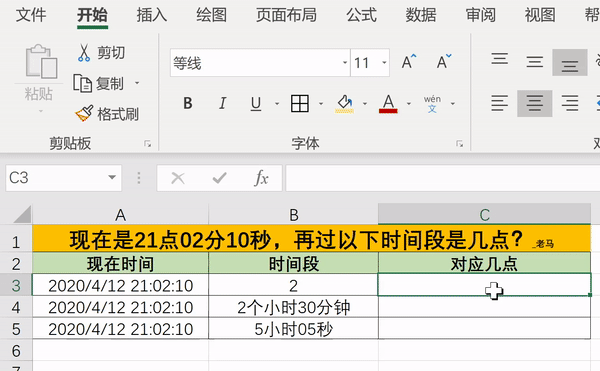The image size is (600, 371).
Task: Open font color dropdown arrow
Action: (409, 104)
